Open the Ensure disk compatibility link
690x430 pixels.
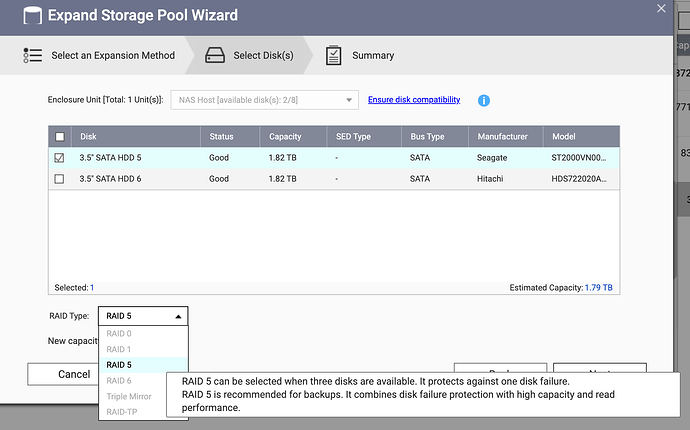pos(414,100)
